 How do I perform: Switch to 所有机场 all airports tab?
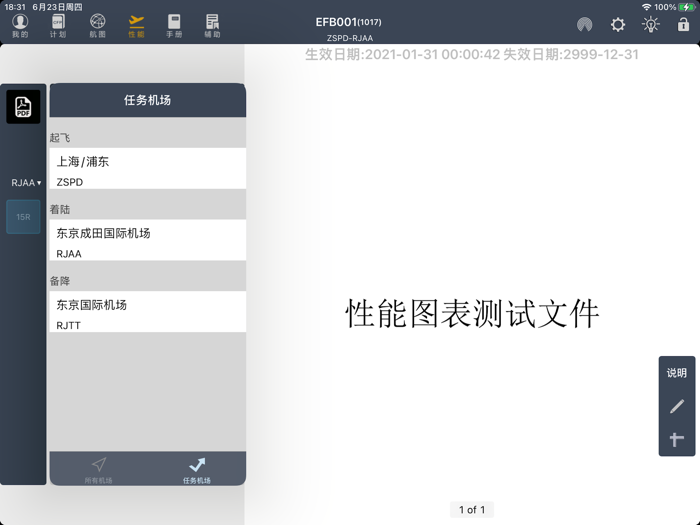point(99,470)
